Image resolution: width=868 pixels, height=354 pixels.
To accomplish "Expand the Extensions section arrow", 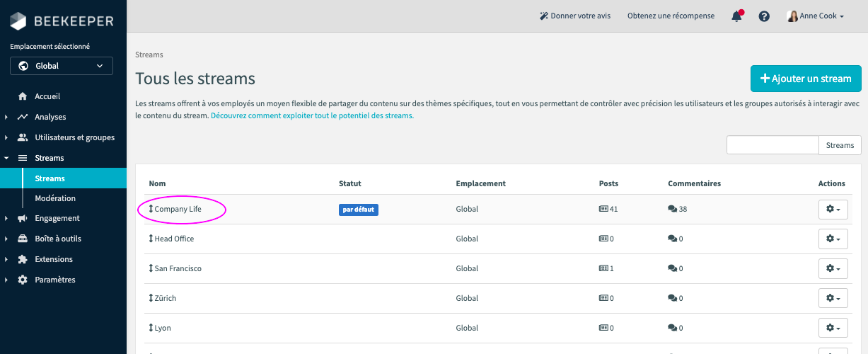I will [6, 260].
